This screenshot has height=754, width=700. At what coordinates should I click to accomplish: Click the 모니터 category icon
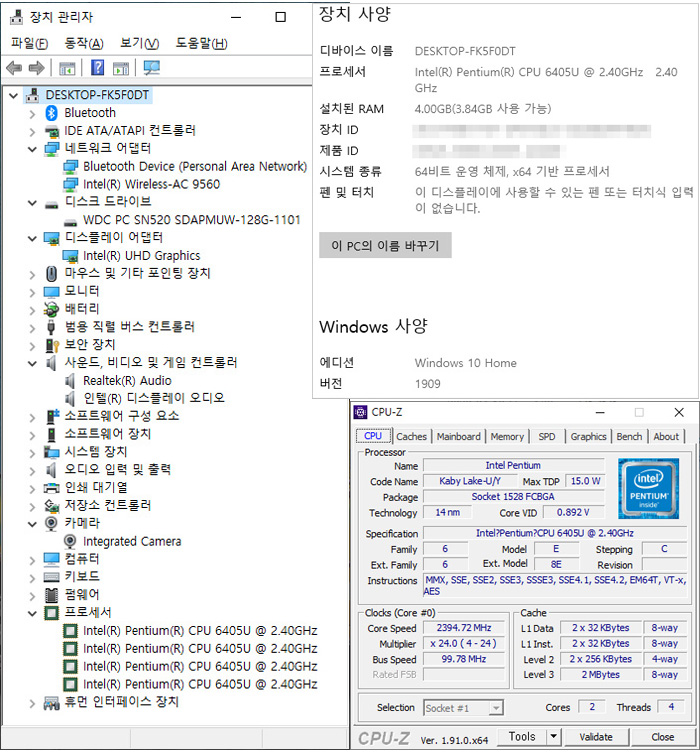[51, 292]
